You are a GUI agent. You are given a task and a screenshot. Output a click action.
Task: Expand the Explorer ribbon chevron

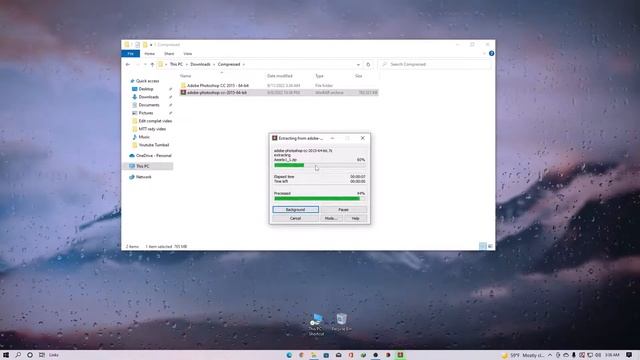[484, 53]
